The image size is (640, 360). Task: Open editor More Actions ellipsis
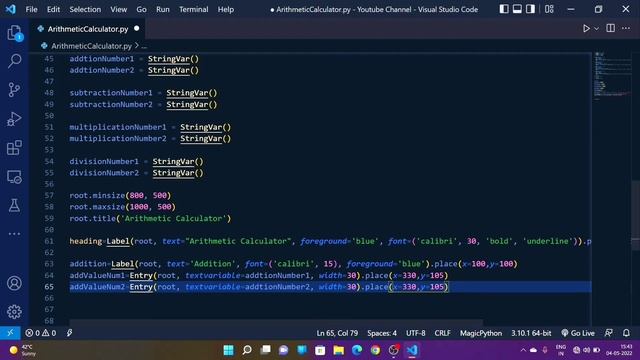pos(626,28)
